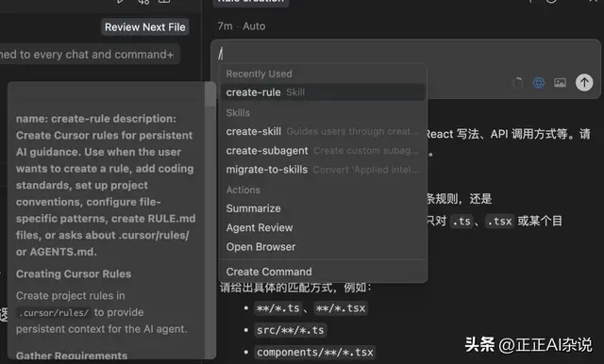Choose the Open Browser action

(x=323, y=247)
